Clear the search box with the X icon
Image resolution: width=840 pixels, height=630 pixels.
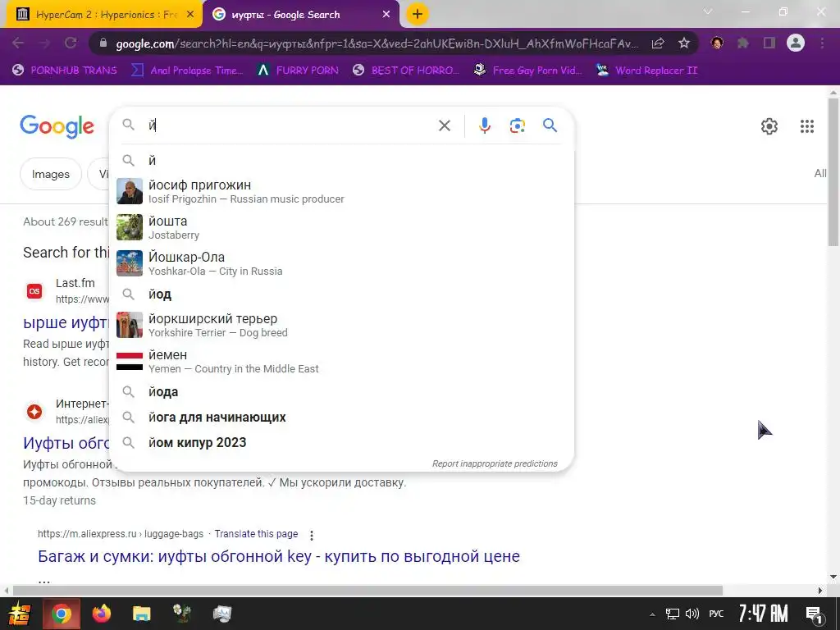[444, 126]
